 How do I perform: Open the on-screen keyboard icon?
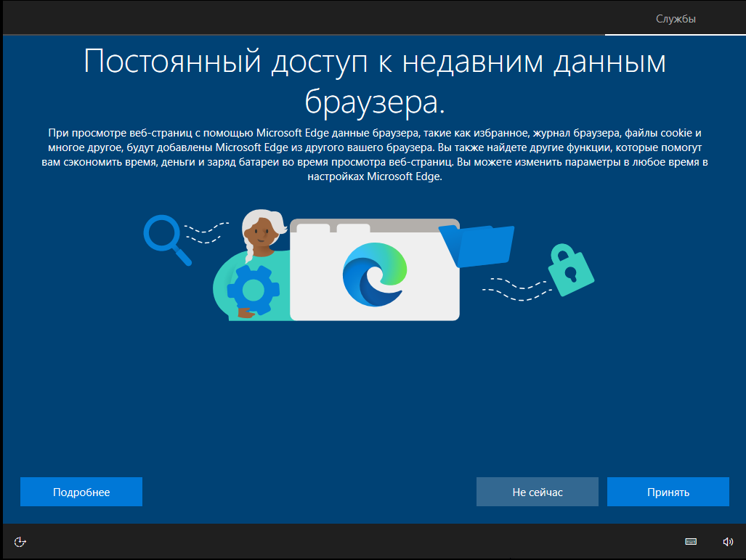pos(691,541)
